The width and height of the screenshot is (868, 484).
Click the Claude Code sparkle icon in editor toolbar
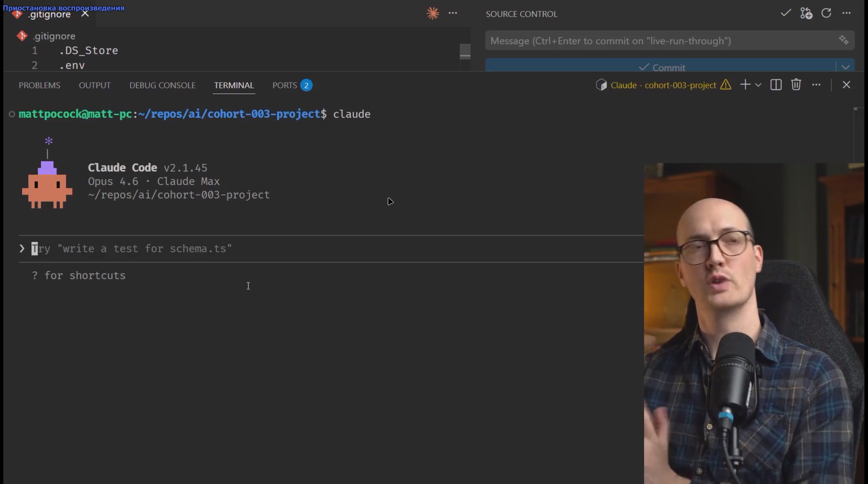tap(433, 13)
